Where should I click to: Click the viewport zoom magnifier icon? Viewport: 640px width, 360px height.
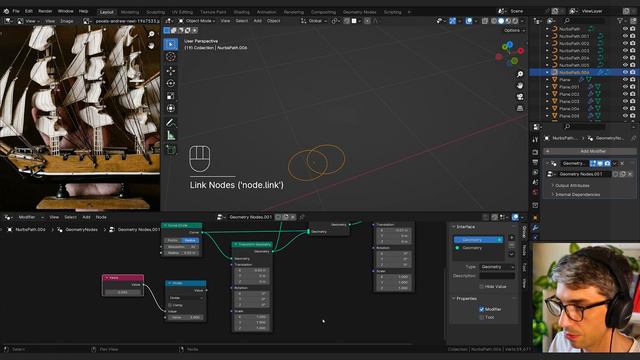520,74
